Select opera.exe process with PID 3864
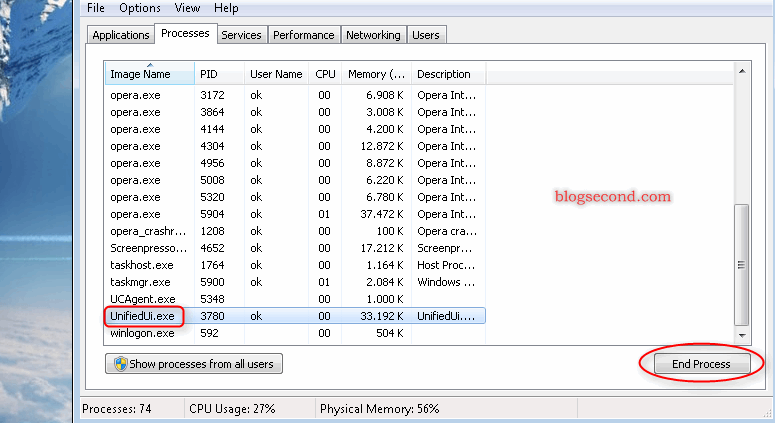The image size is (775, 423). click(x=295, y=112)
